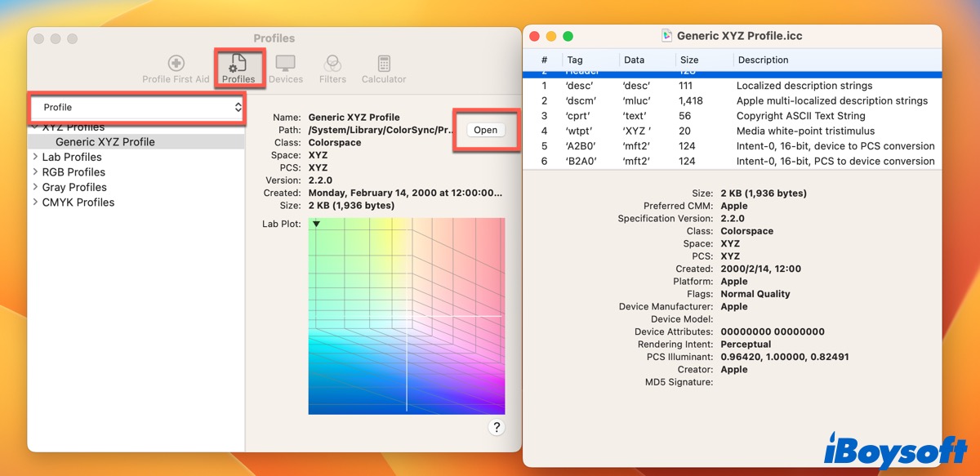
Task: Click the Open button beside the path
Action: [x=485, y=130]
